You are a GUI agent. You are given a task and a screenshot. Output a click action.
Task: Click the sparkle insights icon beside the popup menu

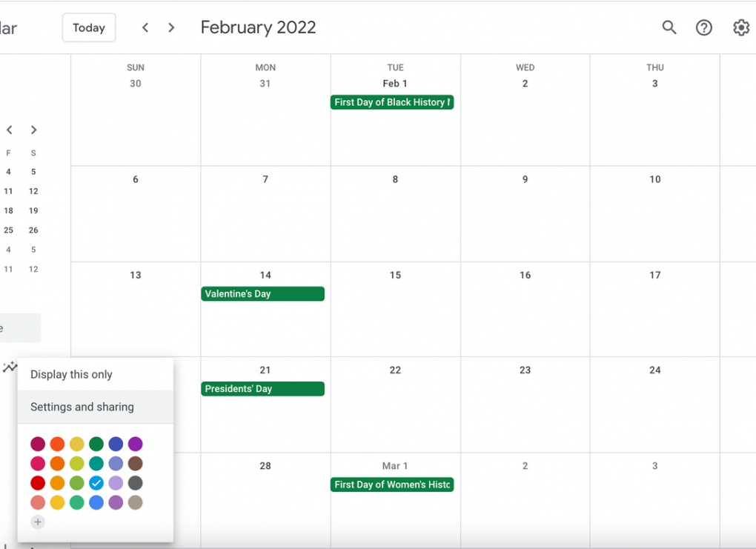pos(9,367)
